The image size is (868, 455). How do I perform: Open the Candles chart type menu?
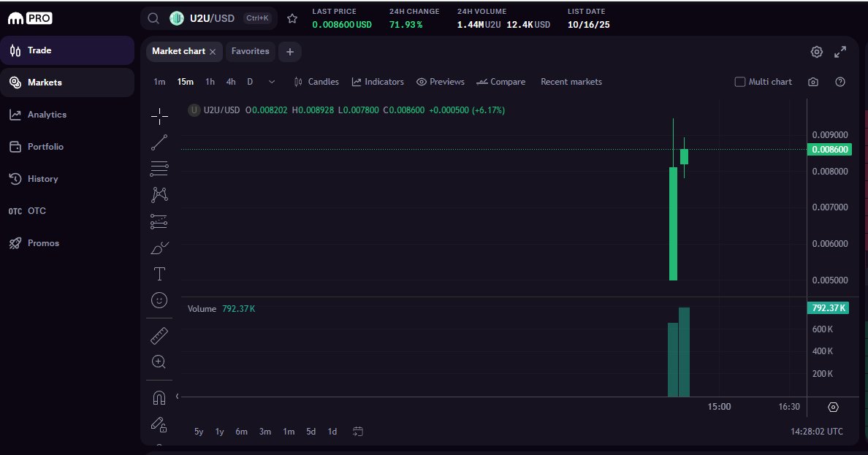pos(316,82)
